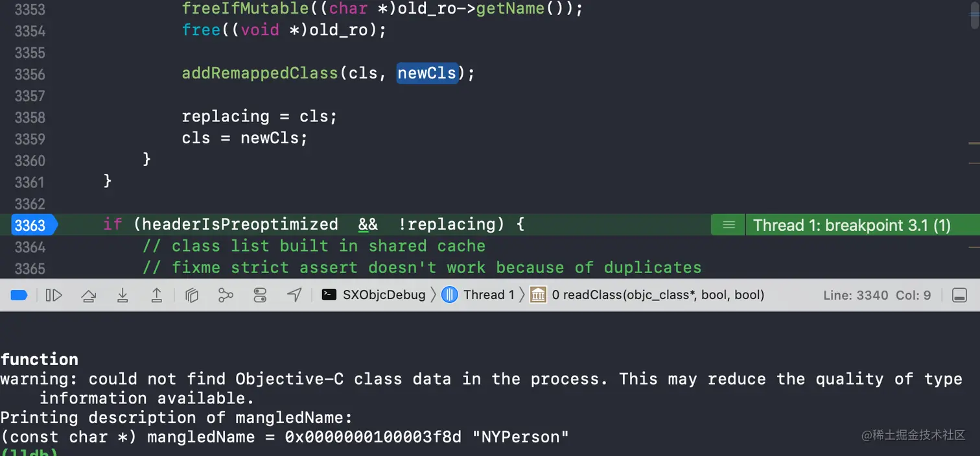Viewport: 980px width, 456px height.
Task: Step out of the current function
Action: [156, 295]
